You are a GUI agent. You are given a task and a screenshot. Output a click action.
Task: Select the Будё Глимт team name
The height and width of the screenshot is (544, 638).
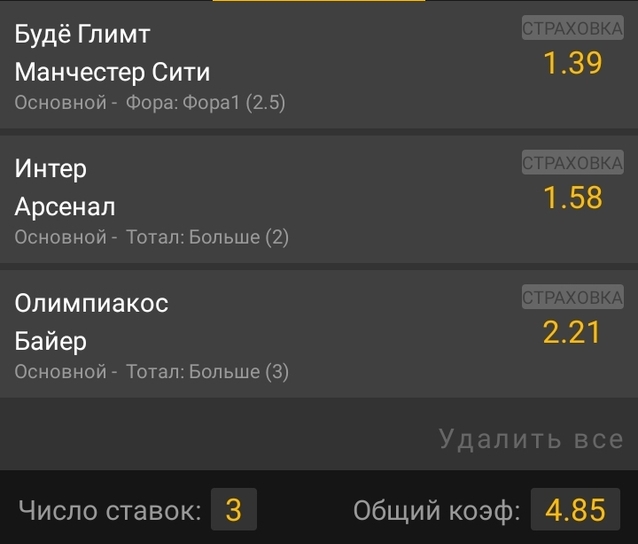[82, 35]
